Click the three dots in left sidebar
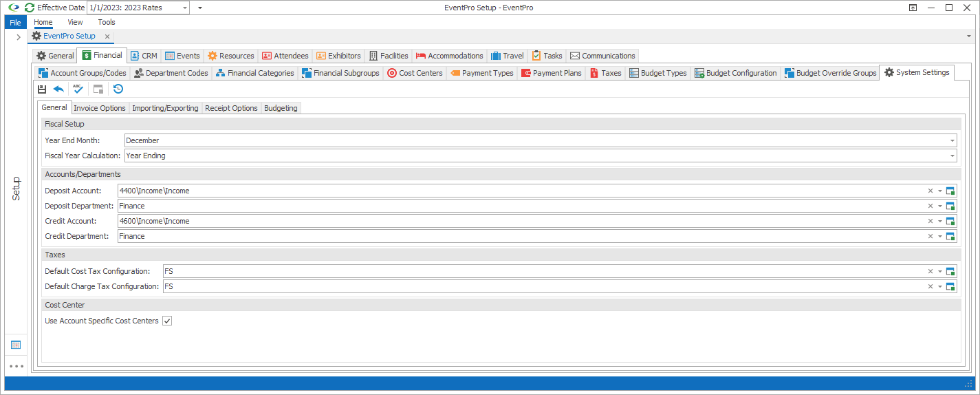 pos(16,366)
